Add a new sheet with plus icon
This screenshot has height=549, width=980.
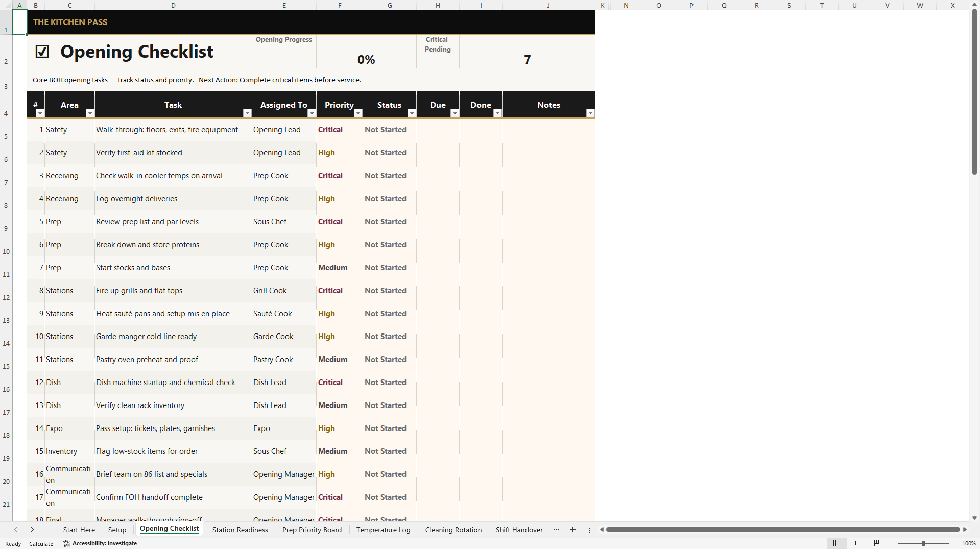(x=572, y=530)
